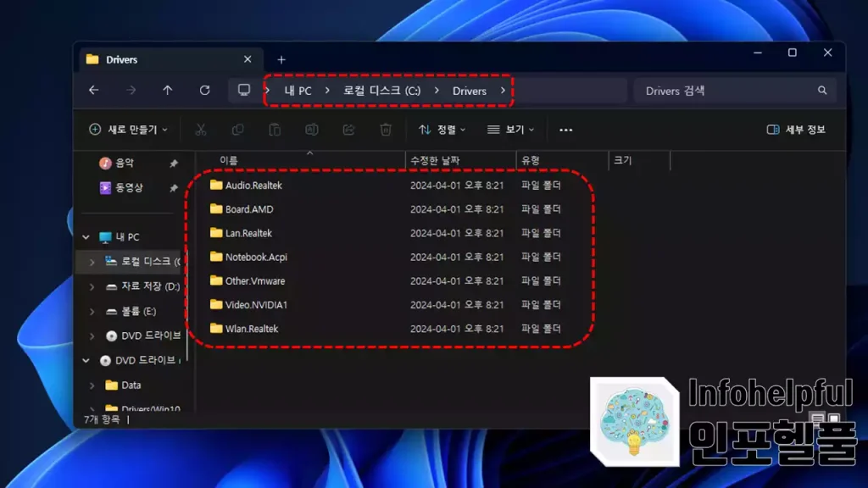Select the Lan.Realtek folder

coord(248,233)
